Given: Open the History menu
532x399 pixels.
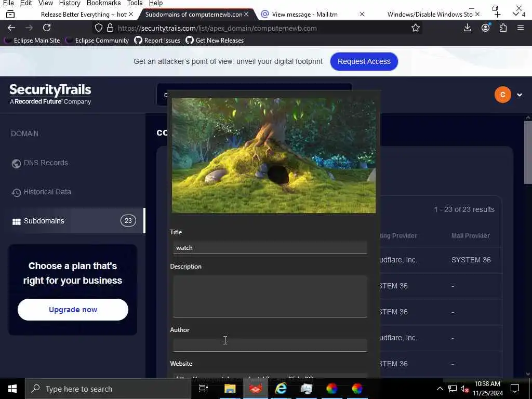Looking at the screenshot, I should point(70,3).
